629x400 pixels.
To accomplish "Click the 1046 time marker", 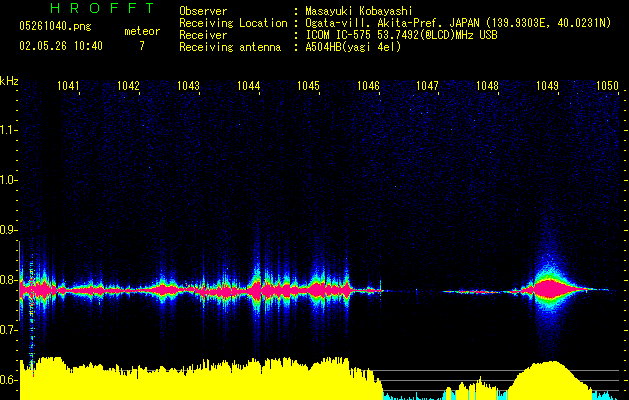I will [x=368, y=85].
